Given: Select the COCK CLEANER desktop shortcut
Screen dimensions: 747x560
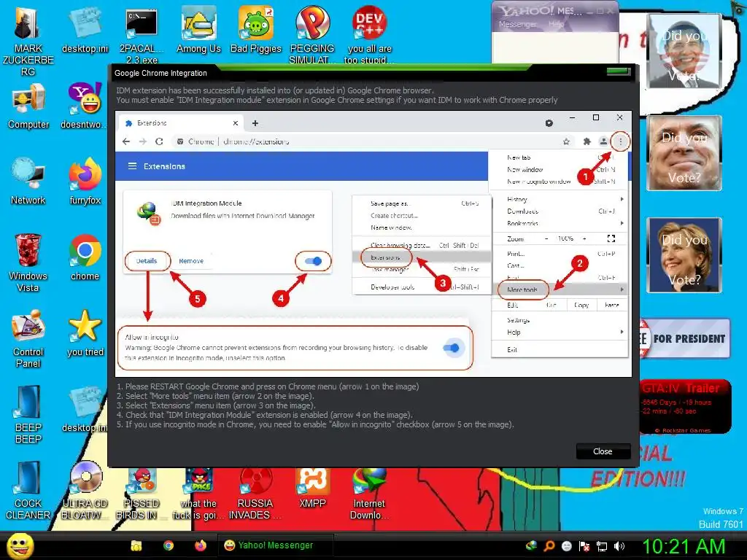Looking at the screenshot, I should pos(28,491).
